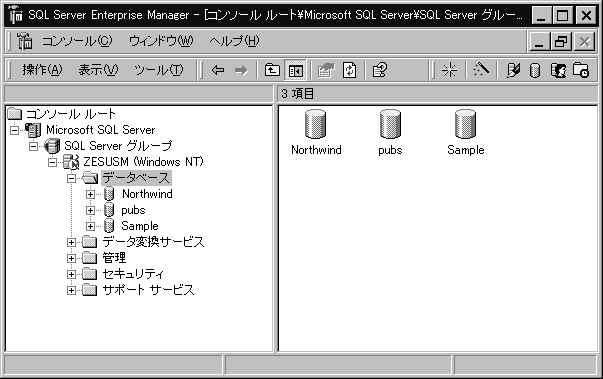
Task: Open the コンソール(C) menu
Action: (77, 41)
